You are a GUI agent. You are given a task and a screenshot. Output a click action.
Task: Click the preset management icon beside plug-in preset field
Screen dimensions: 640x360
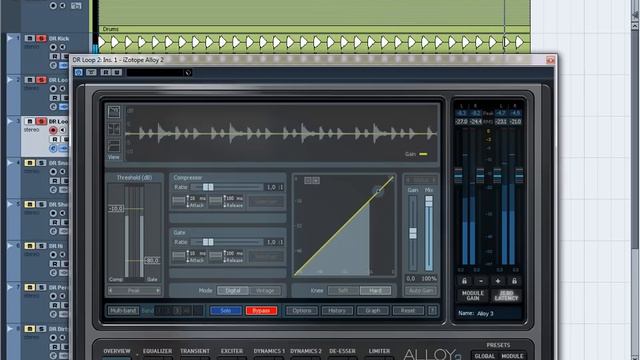[x=187, y=73]
